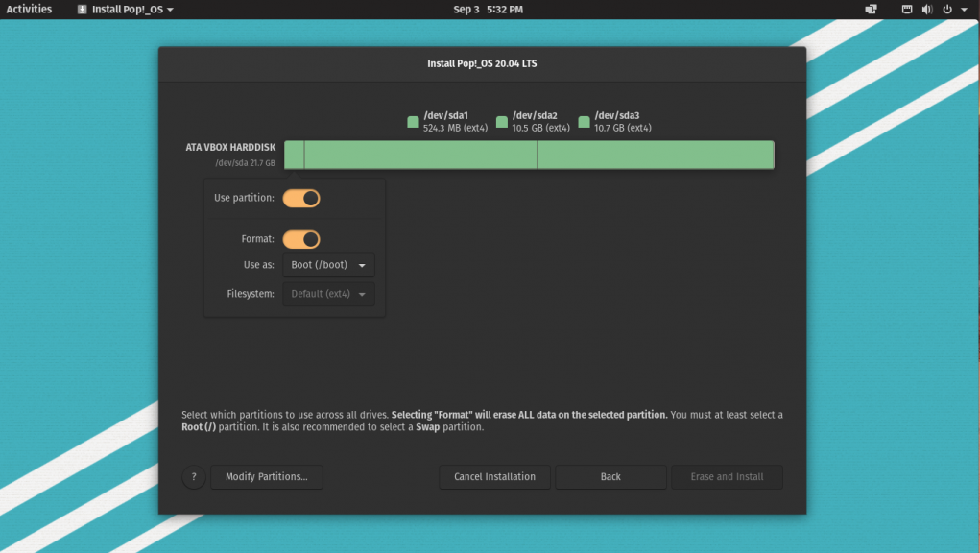Screen dimensions: 980x553
Task: Select the /dev/sda2 partition segment in disk bar
Action: pos(420,155)
